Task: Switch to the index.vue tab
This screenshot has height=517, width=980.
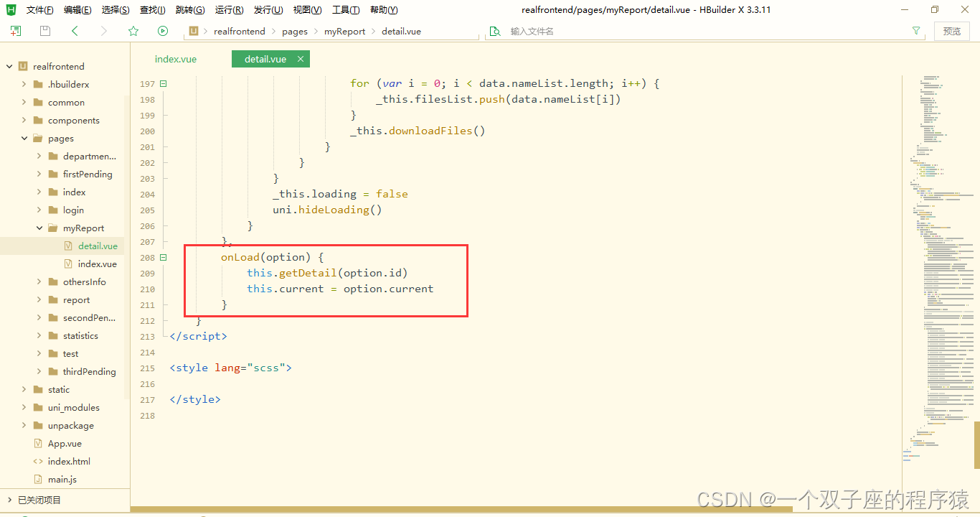Action: pyautogui.click(x=176, y=59)
